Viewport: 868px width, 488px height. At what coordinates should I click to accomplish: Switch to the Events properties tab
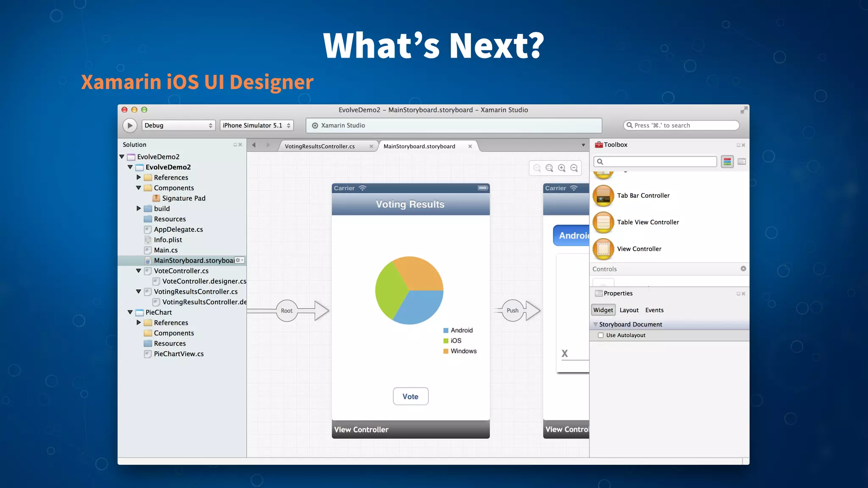654,310
